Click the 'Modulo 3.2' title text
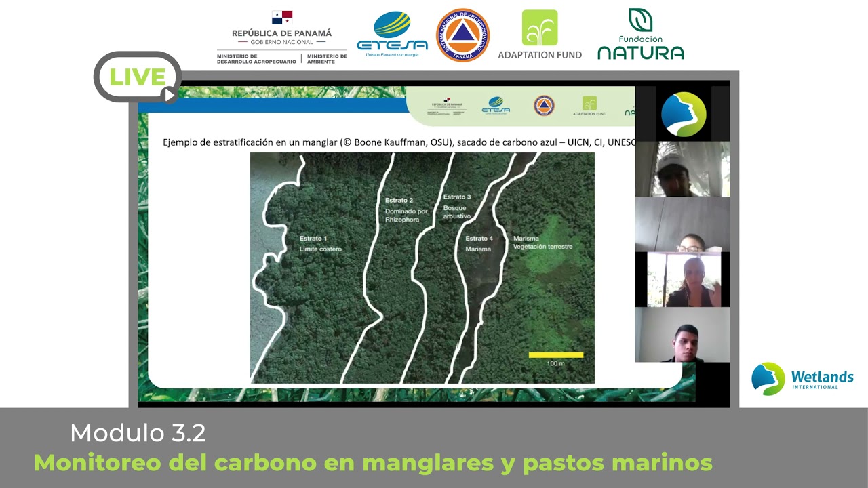 tap(138, 433)
